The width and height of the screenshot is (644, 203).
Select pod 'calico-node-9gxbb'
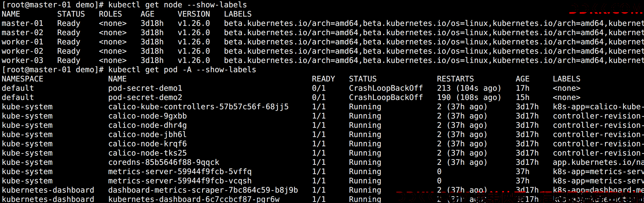[x=147, y=116]
